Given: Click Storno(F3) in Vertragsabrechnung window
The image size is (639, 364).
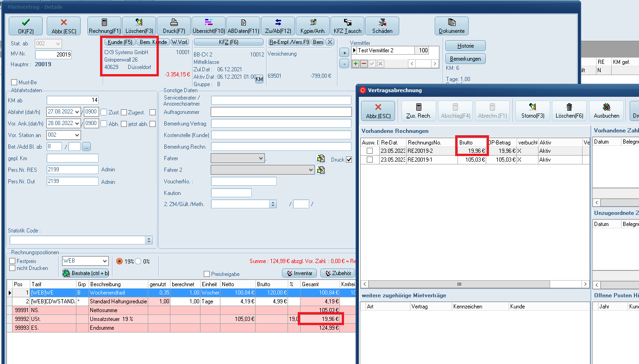Looking at the screenshot, I should (532, 111).
